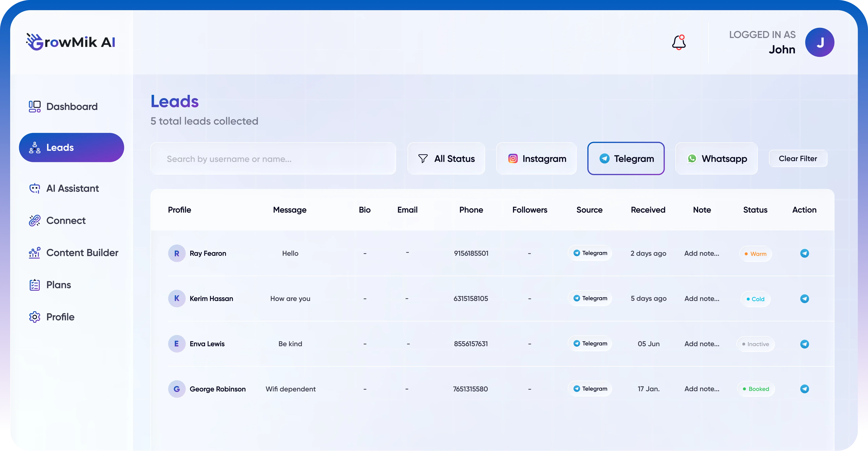The image size is (868, 461).
Task: Filter leads by Whatsapp
Action: point(717,159)
